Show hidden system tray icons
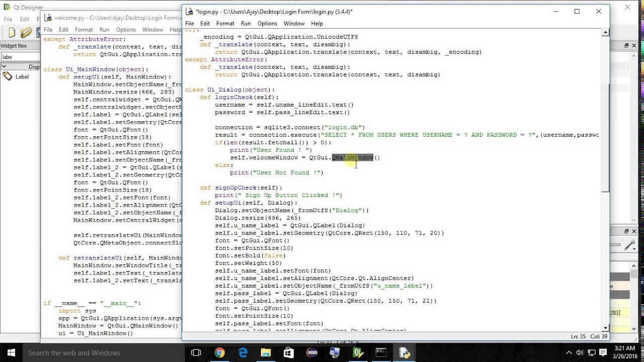644x362 pixels. [x=569, y=352]
